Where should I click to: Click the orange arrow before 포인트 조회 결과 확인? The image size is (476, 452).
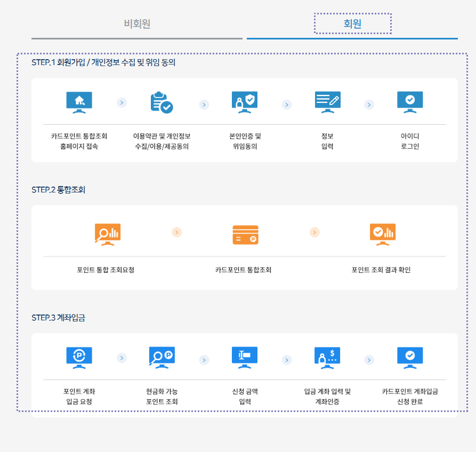314,232
